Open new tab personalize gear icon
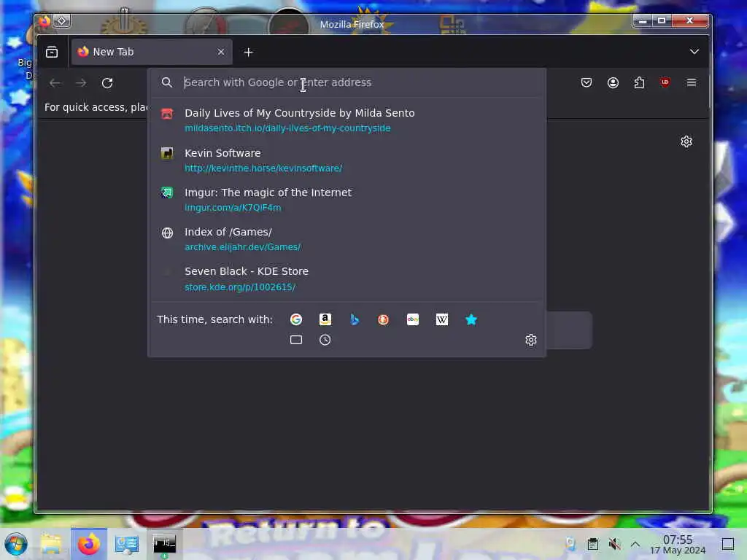Image resolution: width=747 pixels, height=560 pixels. point(686,141)
